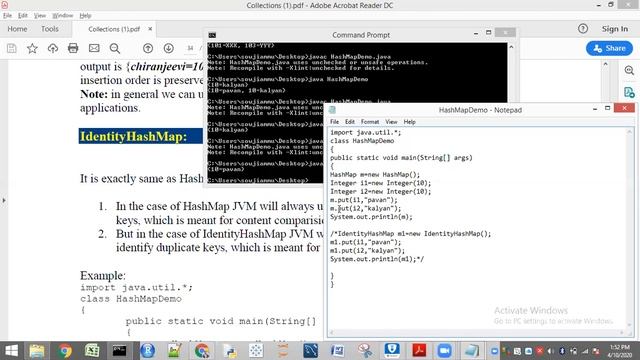Open the Acrobat Window menu

pos(62,16)
